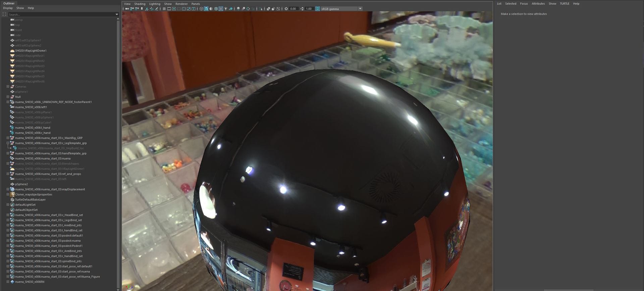Click the gamma value field showing 1.00
This screenshot has width=644, height=291.
click(x=309, y=9)
